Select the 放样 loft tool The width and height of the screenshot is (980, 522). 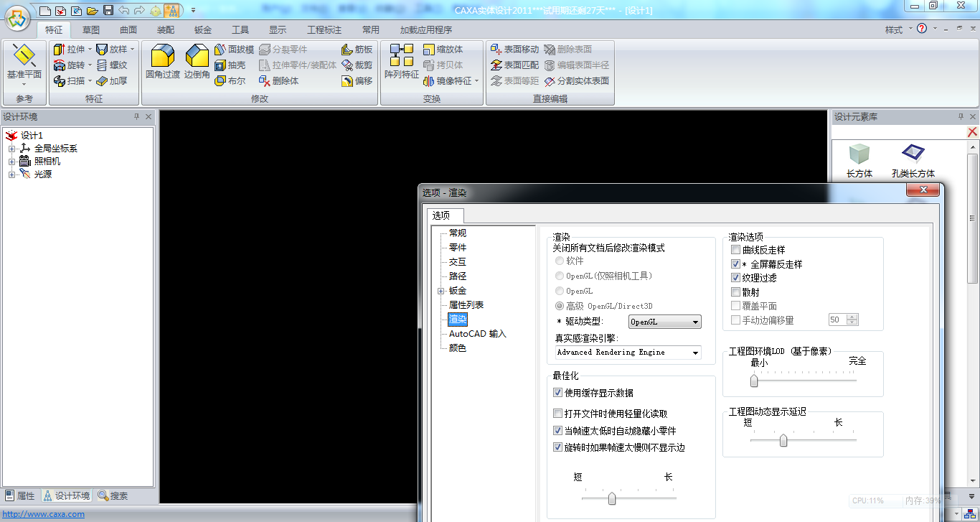click(x=112, y=50)
